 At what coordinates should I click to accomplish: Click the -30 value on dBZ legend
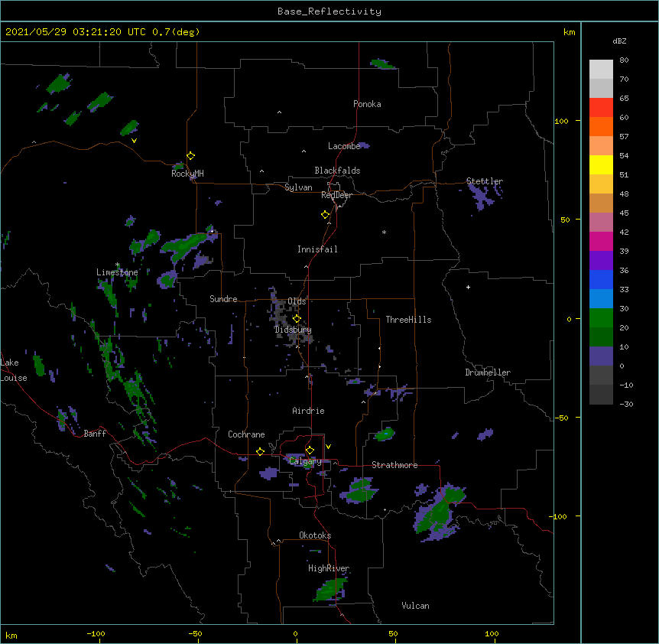(x=626, y=405)
